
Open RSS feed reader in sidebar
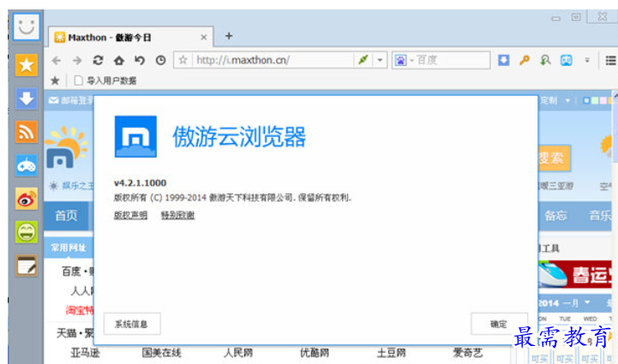(x=27, y=132)
